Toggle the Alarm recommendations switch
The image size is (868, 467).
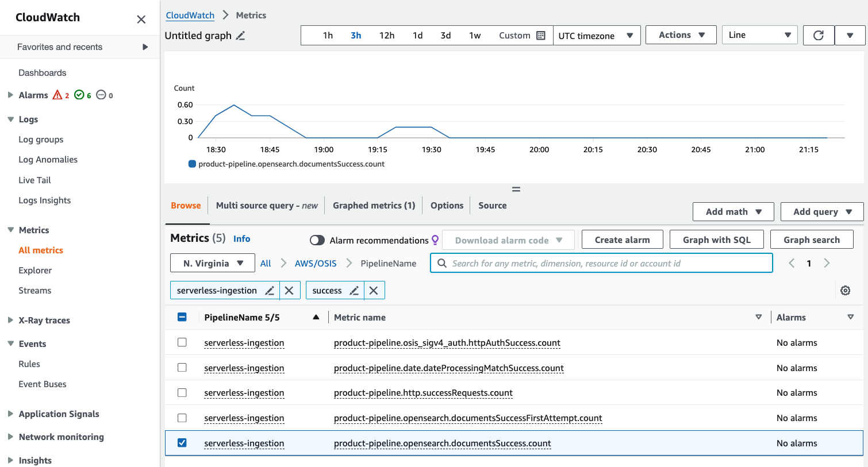pyautogui.click(x=317, y=240)
